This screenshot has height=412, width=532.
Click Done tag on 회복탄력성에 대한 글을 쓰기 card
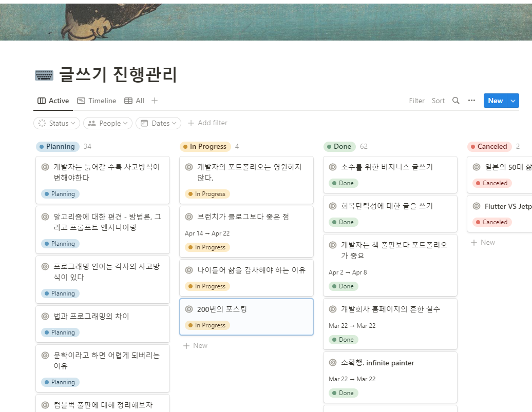(344, 222)
